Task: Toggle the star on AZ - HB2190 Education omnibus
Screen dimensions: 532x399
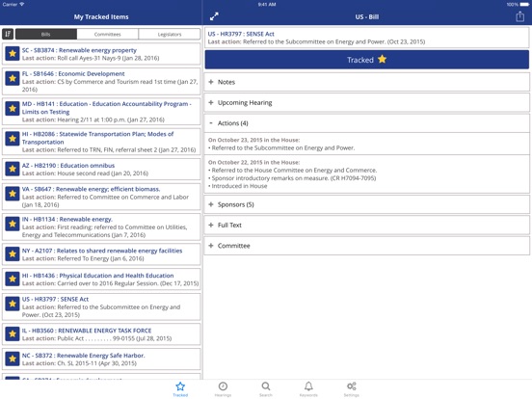Action: [x=13, y=169]
